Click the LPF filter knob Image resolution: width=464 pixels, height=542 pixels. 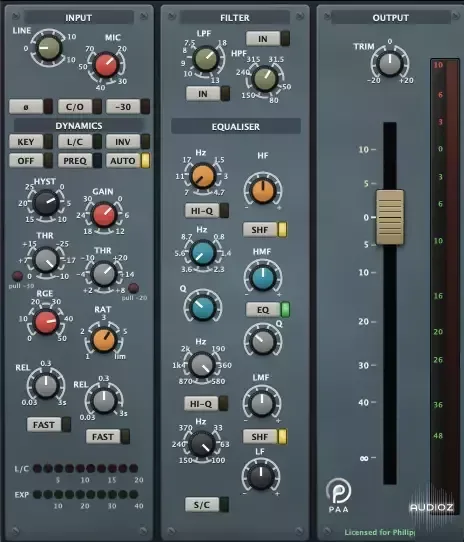click(205, 59)
